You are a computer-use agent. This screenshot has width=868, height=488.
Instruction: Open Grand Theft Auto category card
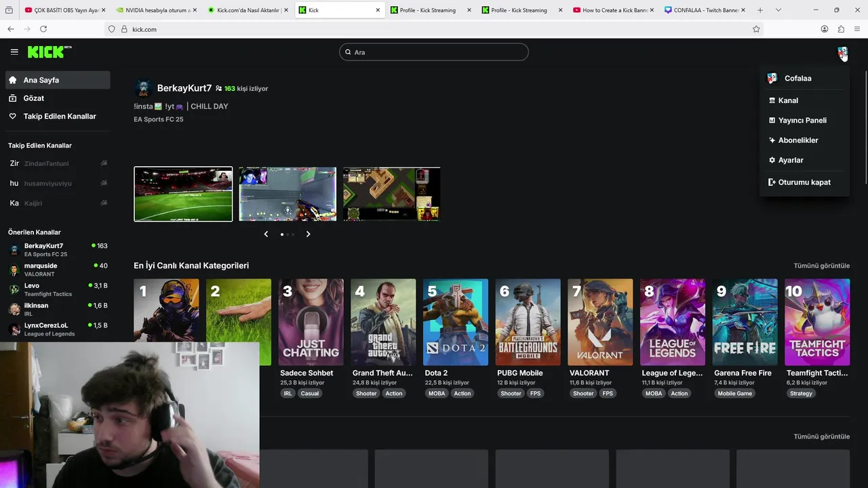point(383,322)
